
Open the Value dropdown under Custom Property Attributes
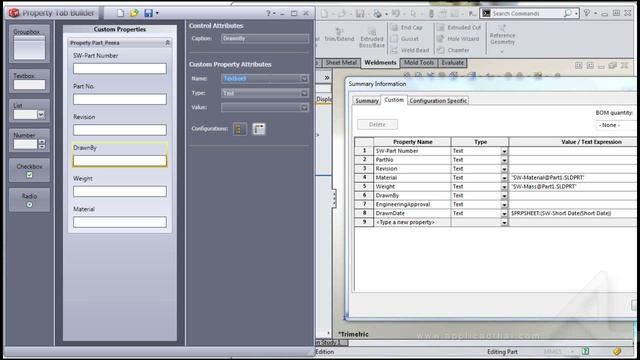pyautogui.click(x=304, y=108)
